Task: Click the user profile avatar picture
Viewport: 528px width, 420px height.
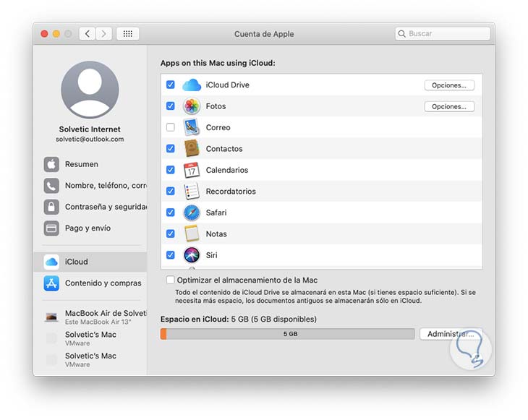Action: (90, 90)
